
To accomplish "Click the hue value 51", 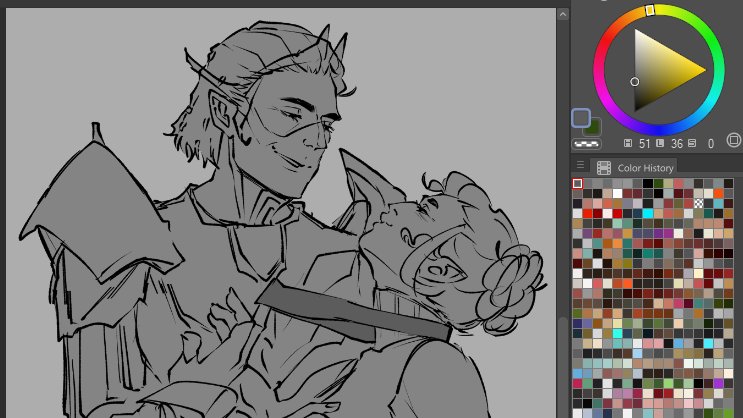I will coord(644,144).
